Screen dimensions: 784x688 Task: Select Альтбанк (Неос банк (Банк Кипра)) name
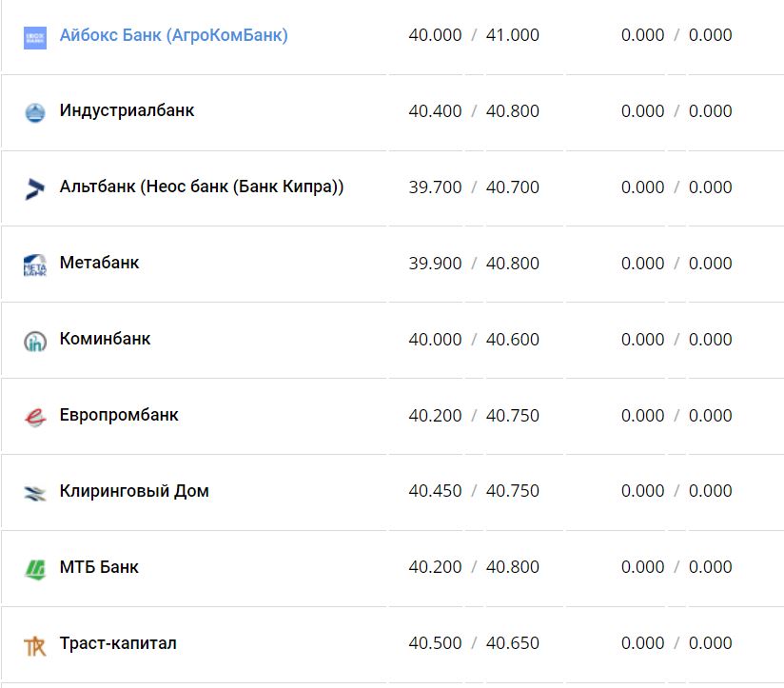coord(201,187)
